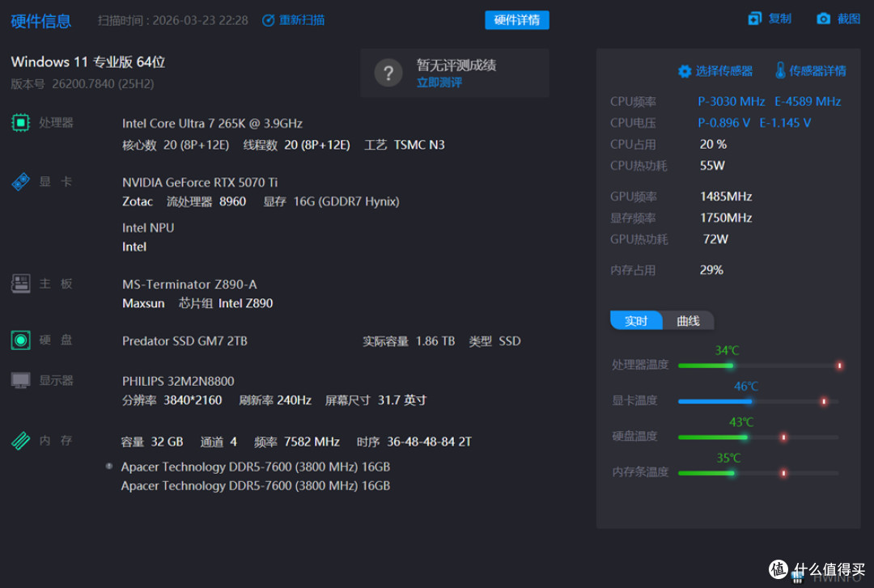Image resolution: width=874 pixels, height=588 pixels.
Task: Click E-4589 MHz CPU frequency value
Action: pos(808,101)
